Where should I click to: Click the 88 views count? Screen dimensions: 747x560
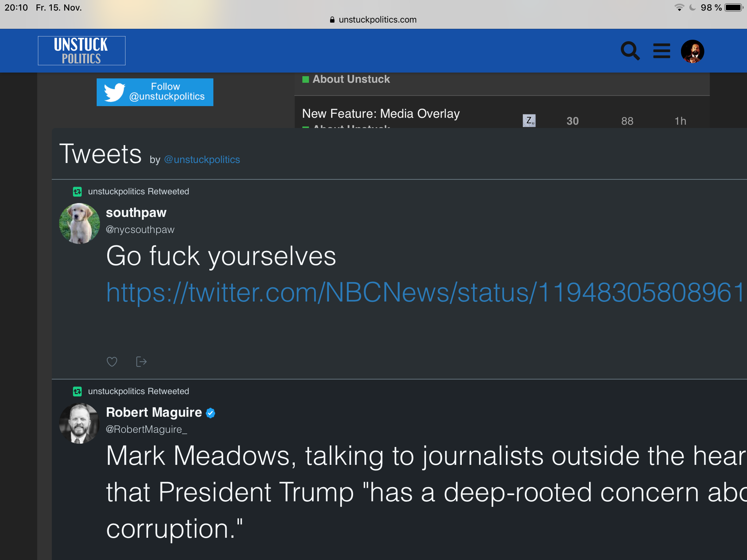click(627, 121)
